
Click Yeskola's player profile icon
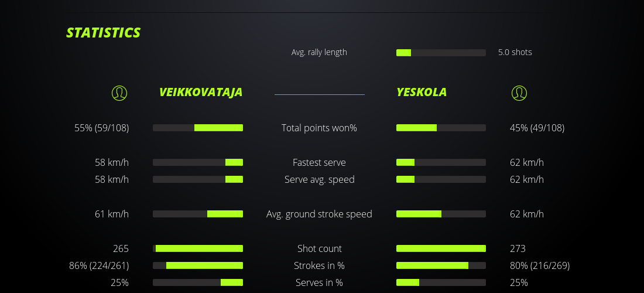pyautogui.click(x=519, y=93)
